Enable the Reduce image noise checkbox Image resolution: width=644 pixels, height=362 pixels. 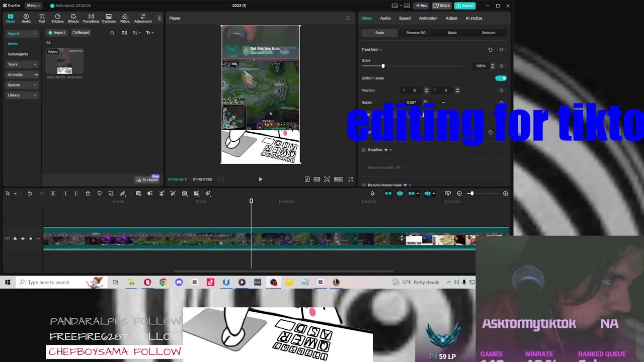[x=364, y=185]
